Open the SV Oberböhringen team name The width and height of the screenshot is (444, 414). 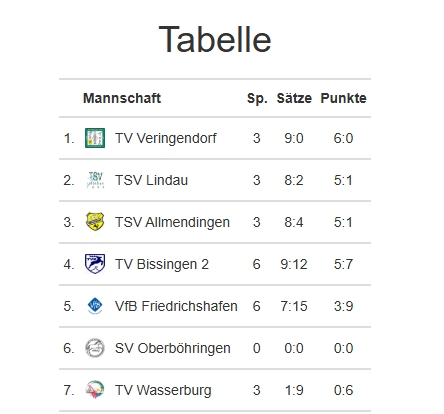point(173,348)
